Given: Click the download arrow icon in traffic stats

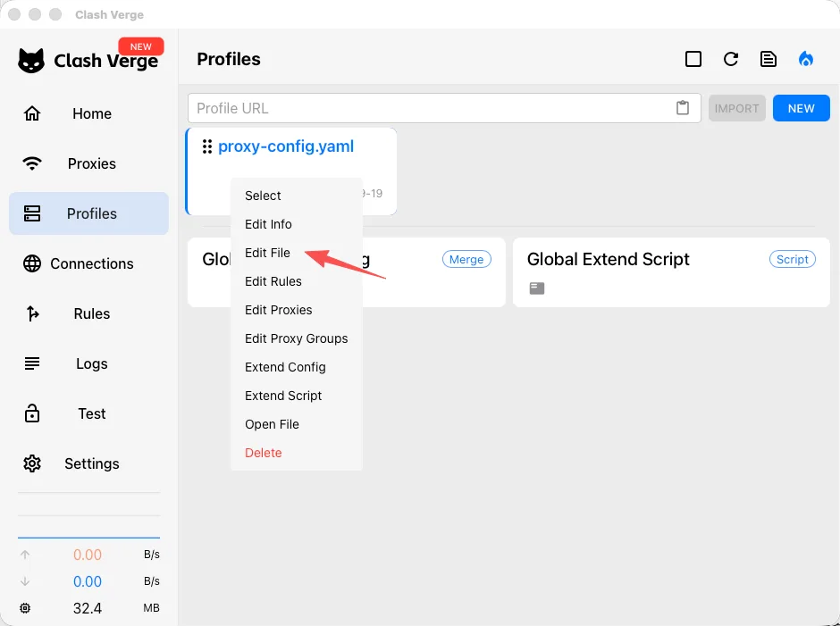Looking at the screenshot, I should click(25, 581).
